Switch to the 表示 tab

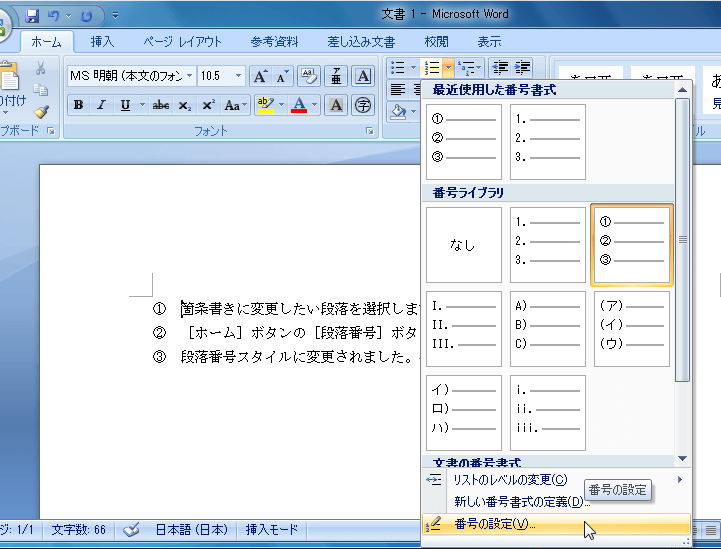489,42
